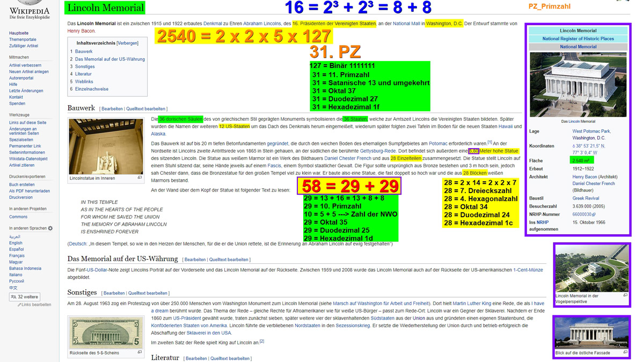Follow the 1-Cent-Münze link
Viewport: 644px width, 362px height.
tap(528, 270)
